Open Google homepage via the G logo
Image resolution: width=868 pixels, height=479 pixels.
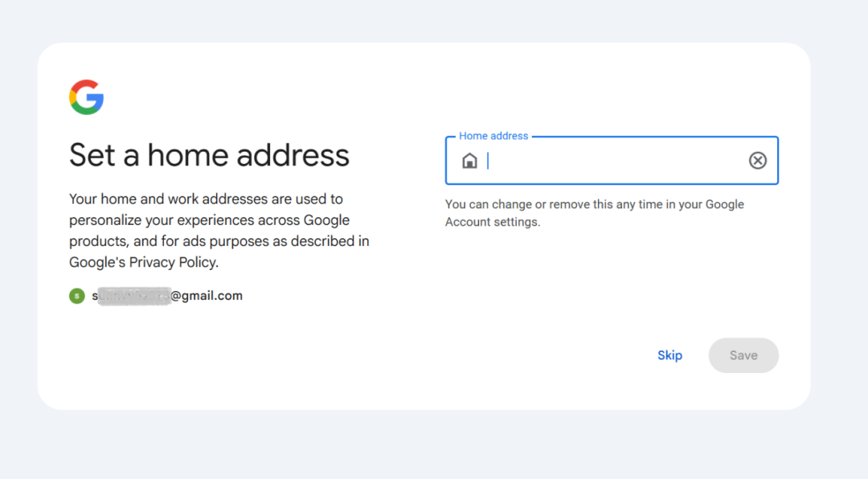click(x=87, y=96)
